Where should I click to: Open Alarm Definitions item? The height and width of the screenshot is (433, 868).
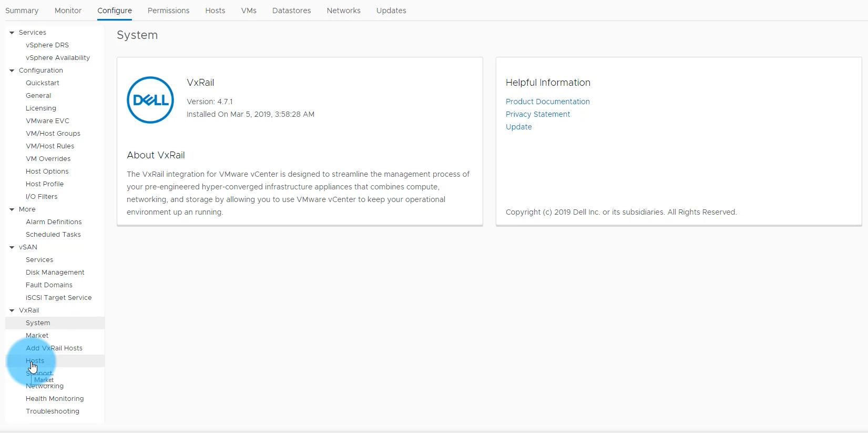point(54,222)
